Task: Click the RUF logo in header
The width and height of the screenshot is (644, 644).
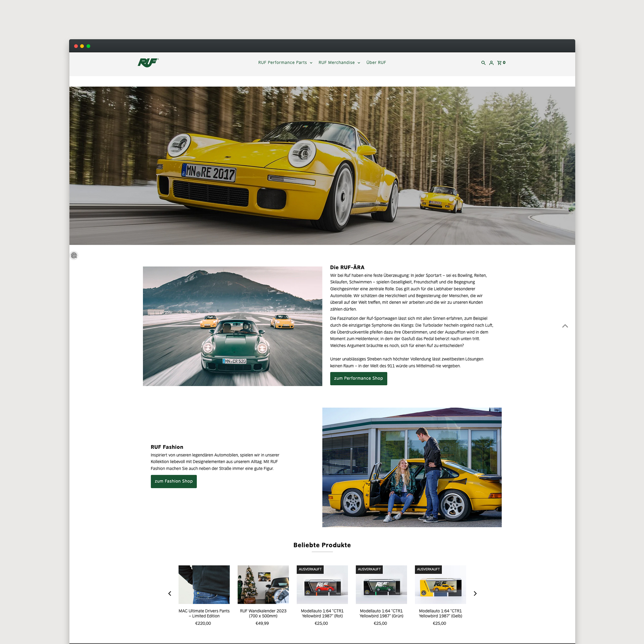Action: tap(148, 62)
